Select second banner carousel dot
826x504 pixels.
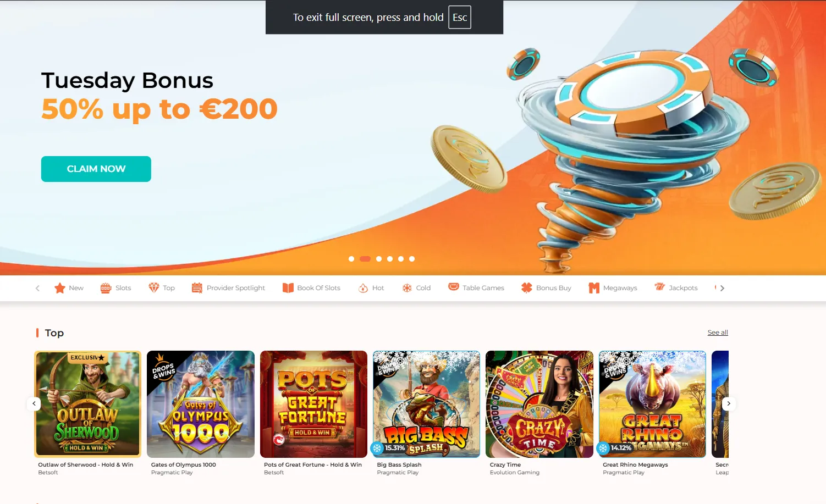click(365, 259)
